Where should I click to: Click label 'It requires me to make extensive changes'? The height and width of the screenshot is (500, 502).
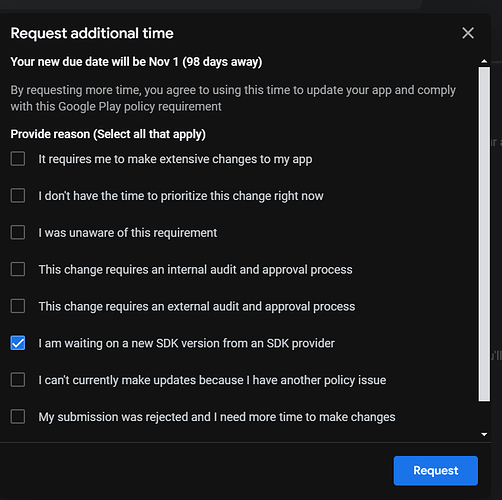pyautogui.click(x=175, y=160)
